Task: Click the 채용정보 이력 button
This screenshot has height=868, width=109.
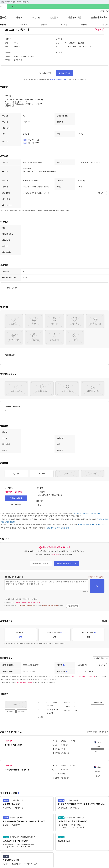Action: click(x=98, y=703)
